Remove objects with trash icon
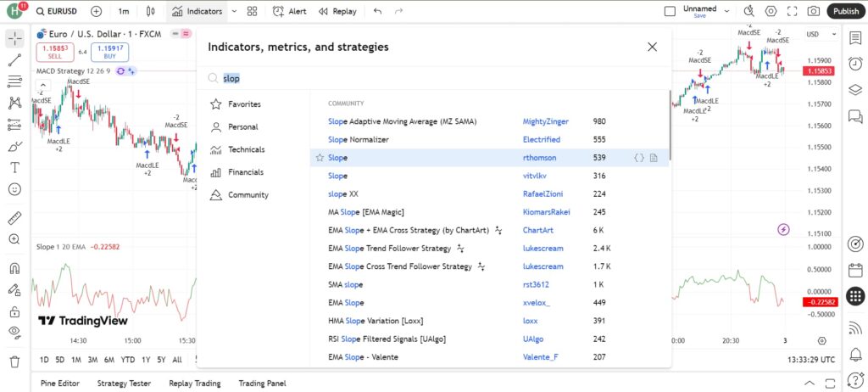Image resolution: width=868 pixels, height=392 pixels. click(15, 361)
